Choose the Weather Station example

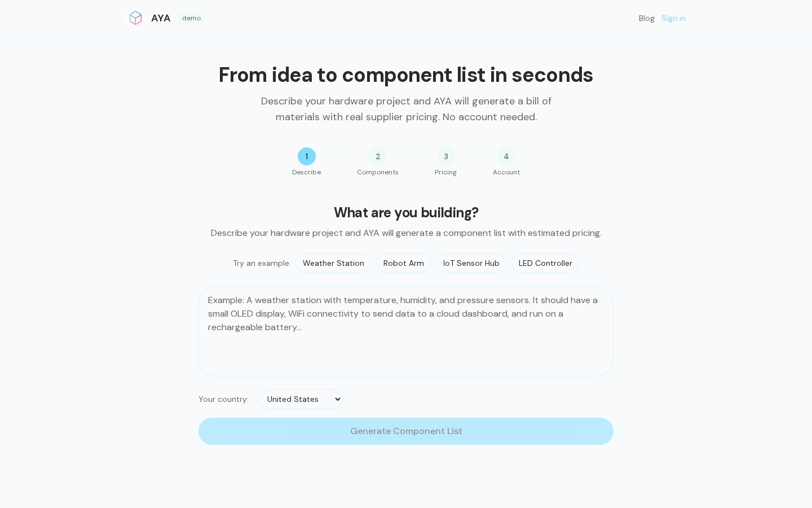(333, 263)
